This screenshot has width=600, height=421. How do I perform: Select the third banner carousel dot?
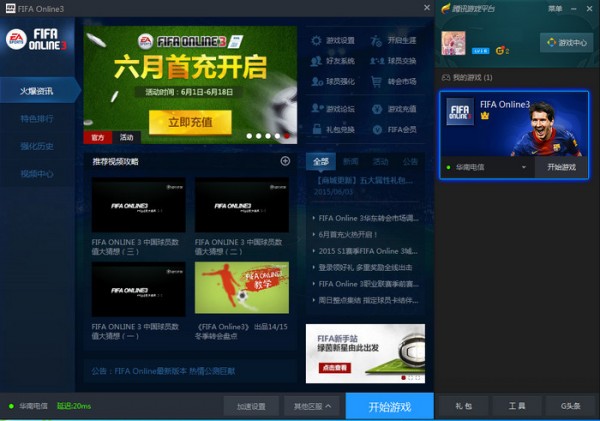[x=268, y=136]
